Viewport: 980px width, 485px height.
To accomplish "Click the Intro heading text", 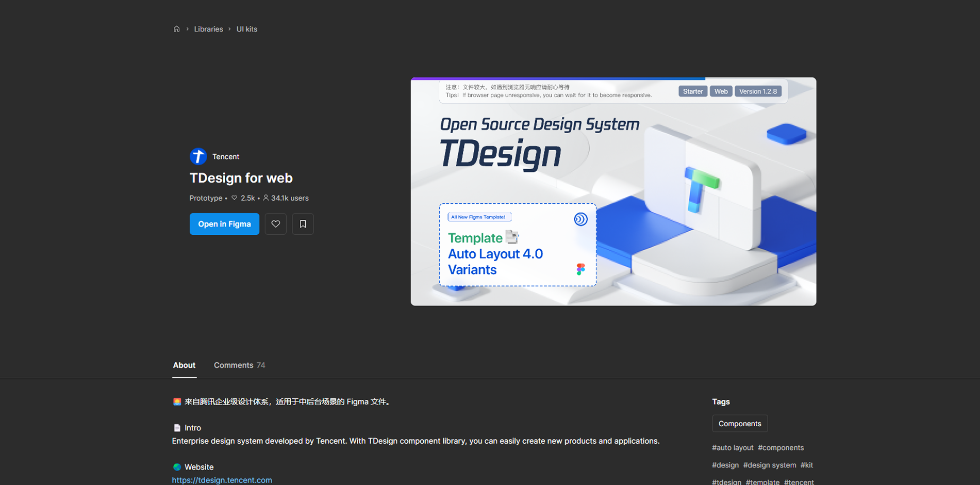I will click(193, 428).
